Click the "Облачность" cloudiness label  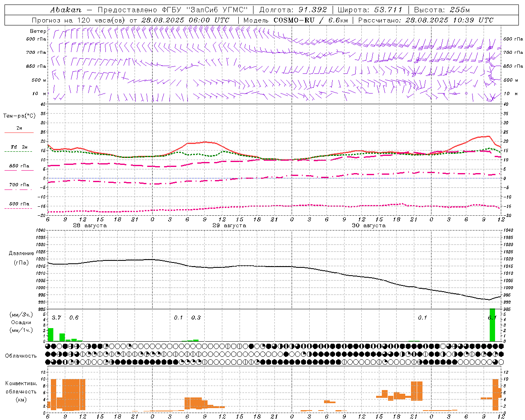21,356
